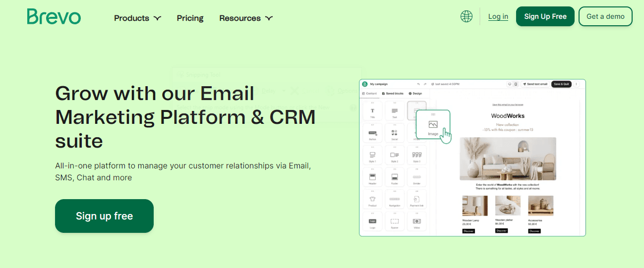This screenshot has width=644, height=268.
Task: Click the Log in link
Action: (498, 16)
